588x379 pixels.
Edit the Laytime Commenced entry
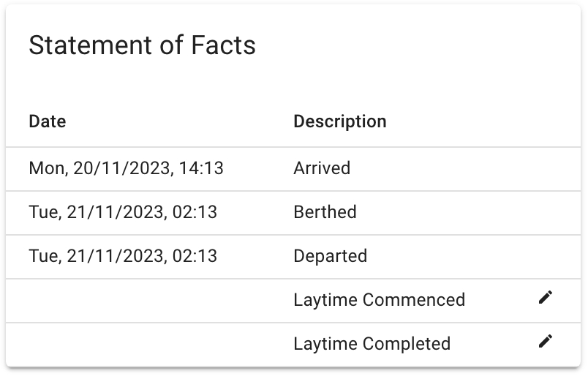coord(545,297)
